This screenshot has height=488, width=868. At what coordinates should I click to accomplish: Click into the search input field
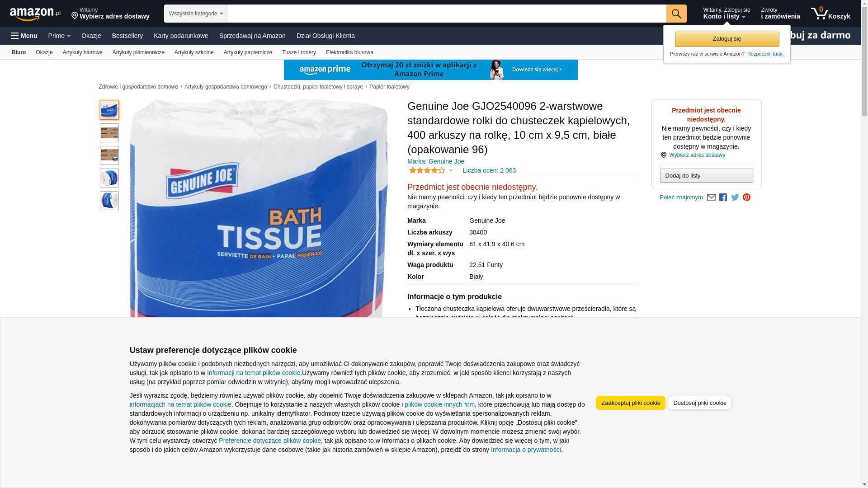pos(447,14)
